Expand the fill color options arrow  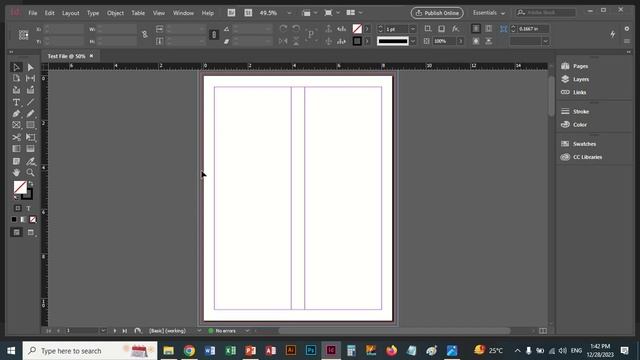coord(367,29)
